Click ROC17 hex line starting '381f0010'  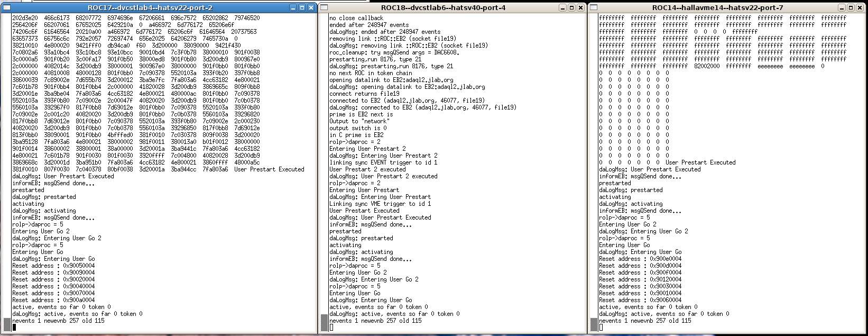pyautogui.click(x=158, y=169)
